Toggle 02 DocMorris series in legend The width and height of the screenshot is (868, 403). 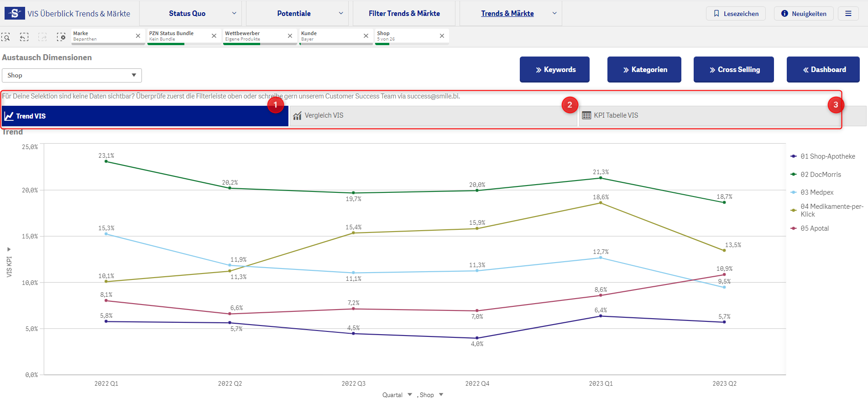click(x=820, y=175)
